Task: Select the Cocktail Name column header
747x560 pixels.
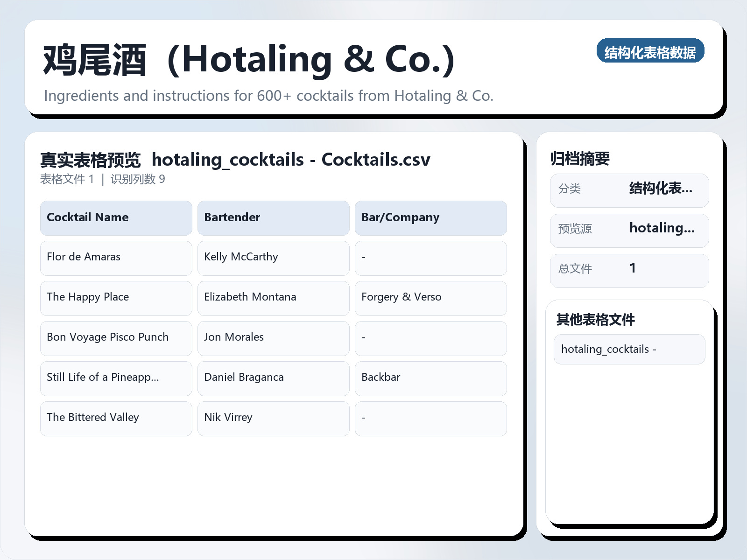Action: pos(115,217)
